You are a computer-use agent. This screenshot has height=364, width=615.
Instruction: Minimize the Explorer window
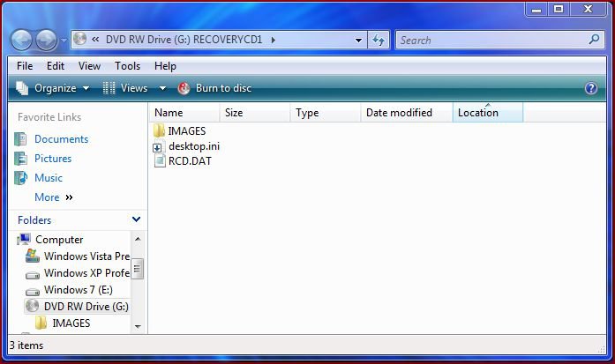pos(536,10)
